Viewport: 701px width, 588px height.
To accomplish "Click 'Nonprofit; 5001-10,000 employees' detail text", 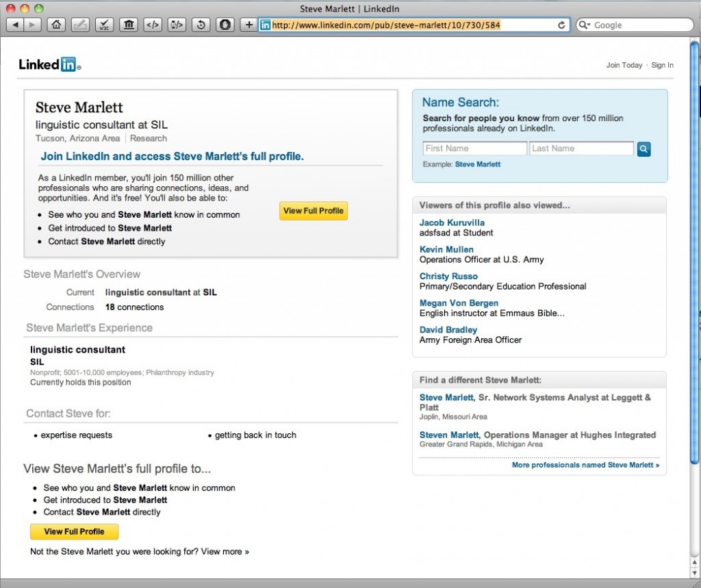I will (86, 372).
